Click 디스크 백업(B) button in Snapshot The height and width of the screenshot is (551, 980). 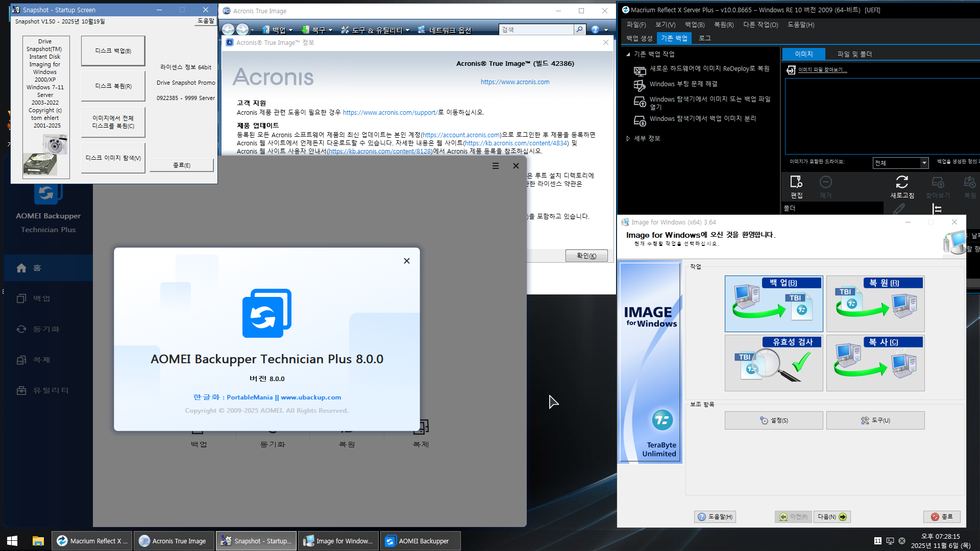click(113, 51)
